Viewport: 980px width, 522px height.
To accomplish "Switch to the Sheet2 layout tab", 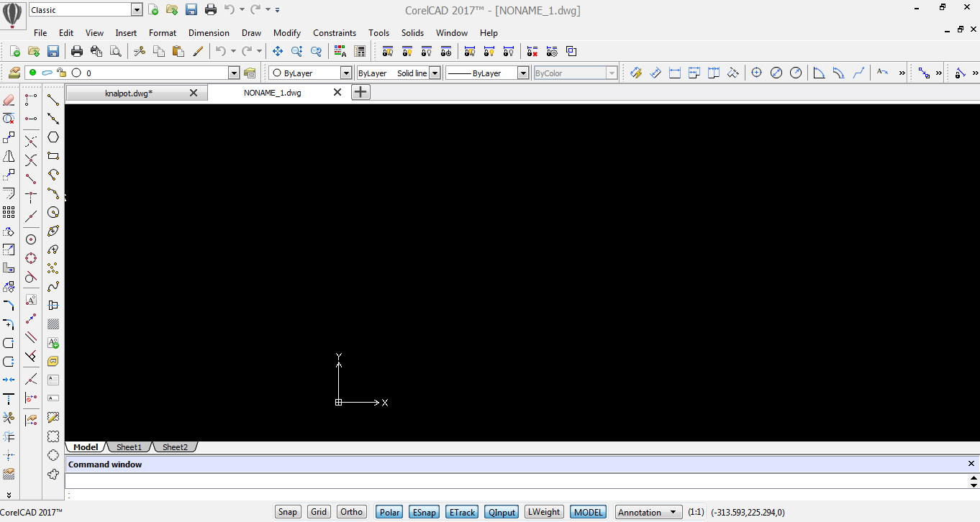I will click(175, 447).
